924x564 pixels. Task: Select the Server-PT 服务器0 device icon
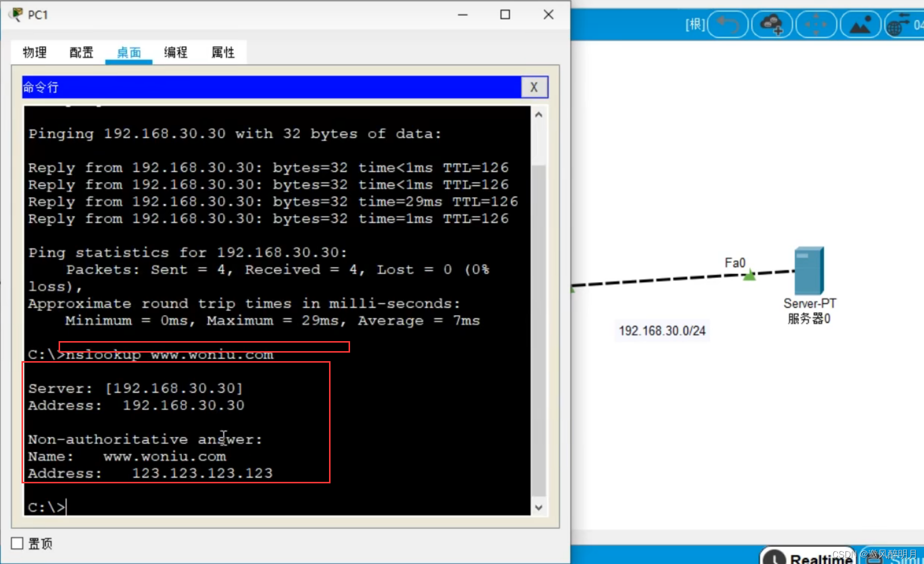point(808,271)
